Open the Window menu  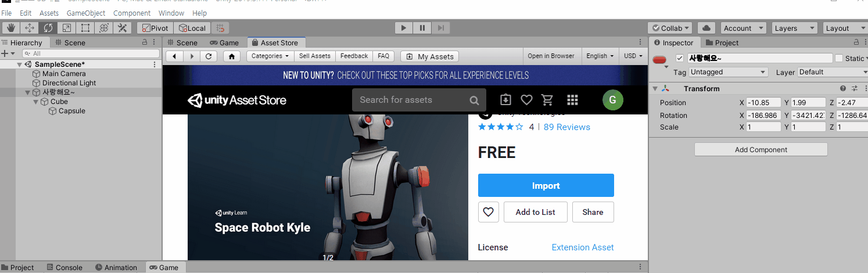(171, 13)
